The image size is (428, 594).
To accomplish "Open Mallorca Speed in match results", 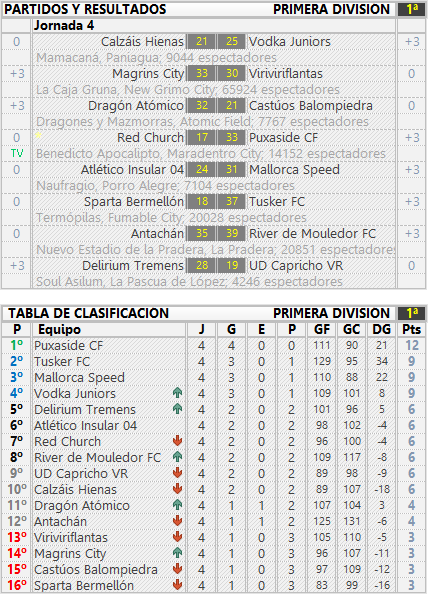I will pos(294,169).
